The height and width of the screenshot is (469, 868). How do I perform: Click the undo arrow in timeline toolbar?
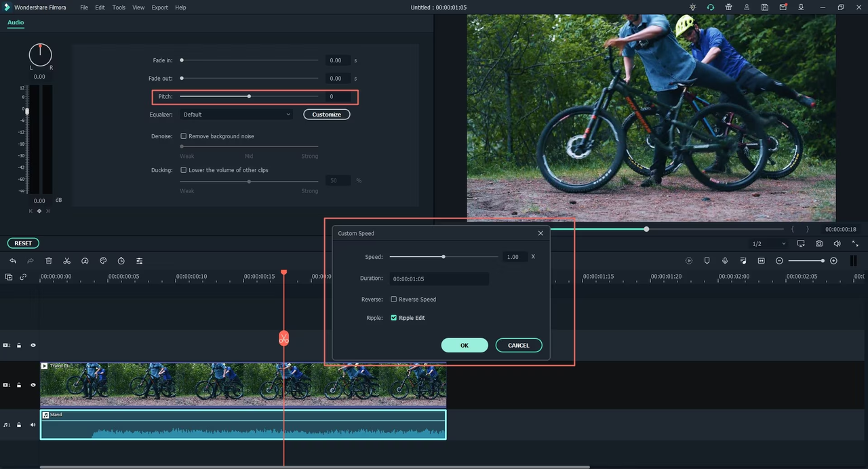(x=13, y=261)
